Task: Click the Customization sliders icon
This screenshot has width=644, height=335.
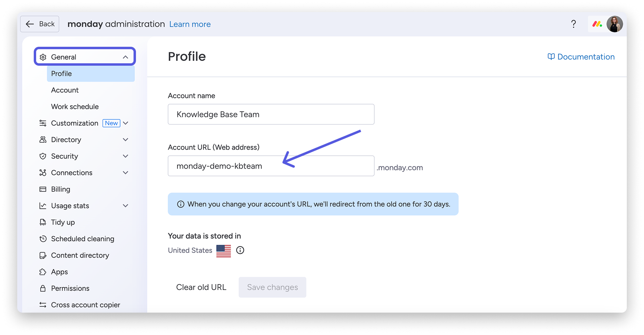Action: pyautogui.click(x=43, y=123)
